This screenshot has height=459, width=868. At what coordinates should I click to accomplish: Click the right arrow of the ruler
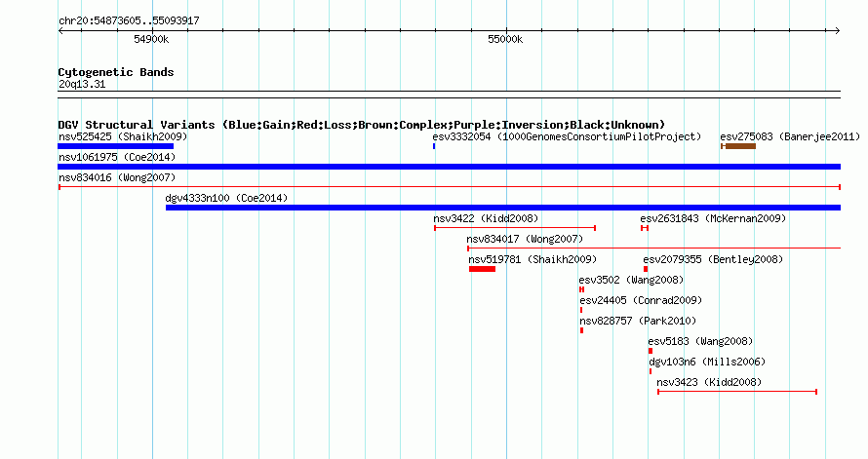(x=838, y=31)
